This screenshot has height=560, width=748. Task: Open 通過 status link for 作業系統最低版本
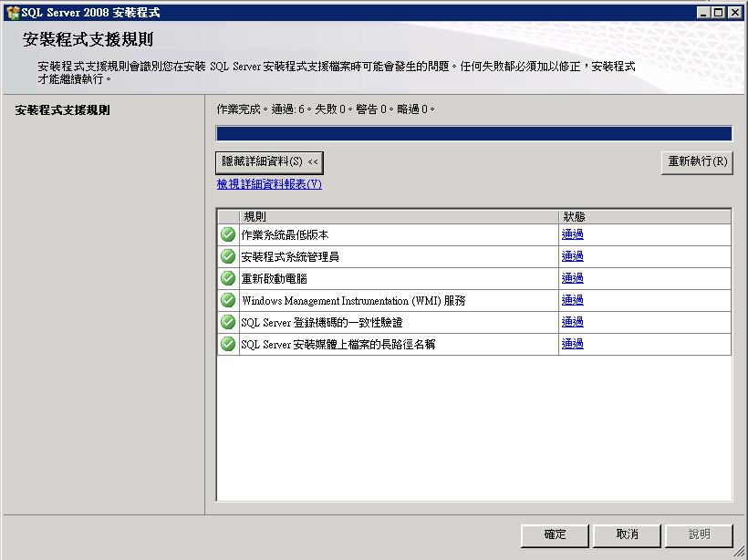click(573, 234)
